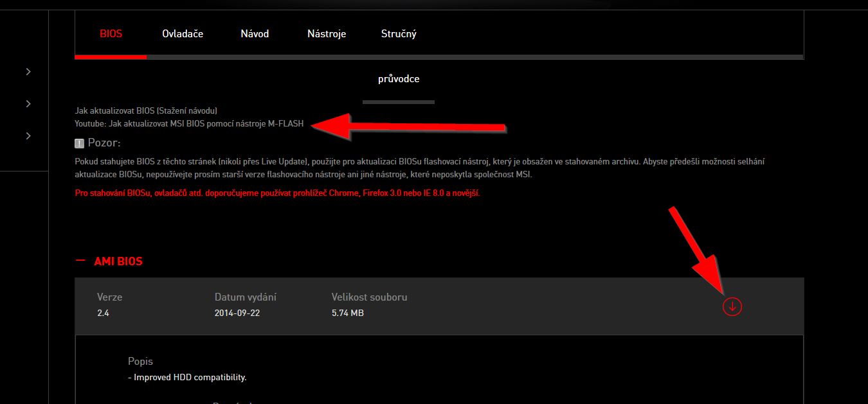Image resolution: width=868 pixels, height=404 pixels.
Task: Click the Improved HDD compatibility description
Action: click(x=187, y=377)
